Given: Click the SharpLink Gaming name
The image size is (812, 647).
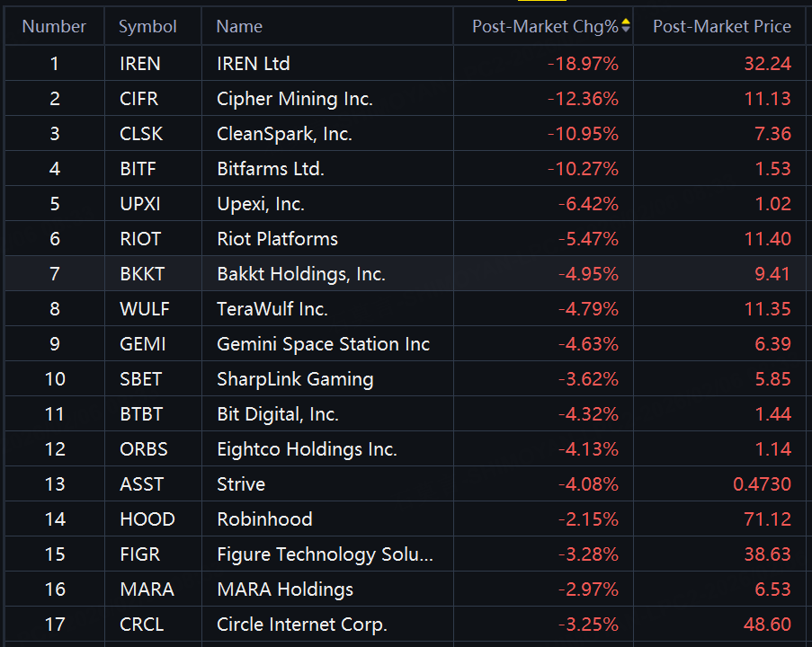Looking at the screenshot, I should (295, 379).
